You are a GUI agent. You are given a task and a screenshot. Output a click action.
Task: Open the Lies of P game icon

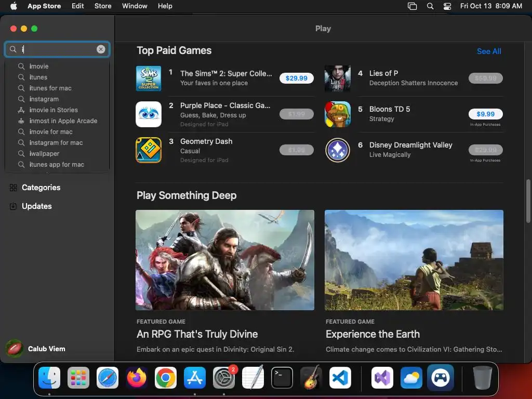click(337, 78)
